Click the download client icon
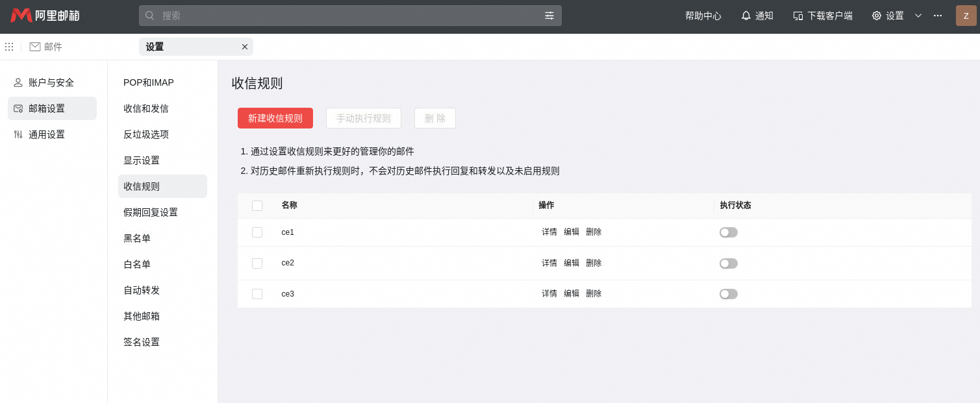 point(798,16)
